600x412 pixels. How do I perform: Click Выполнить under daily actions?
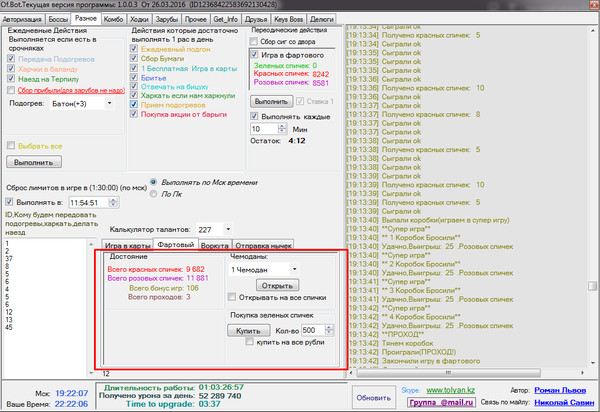pos(34,162)
